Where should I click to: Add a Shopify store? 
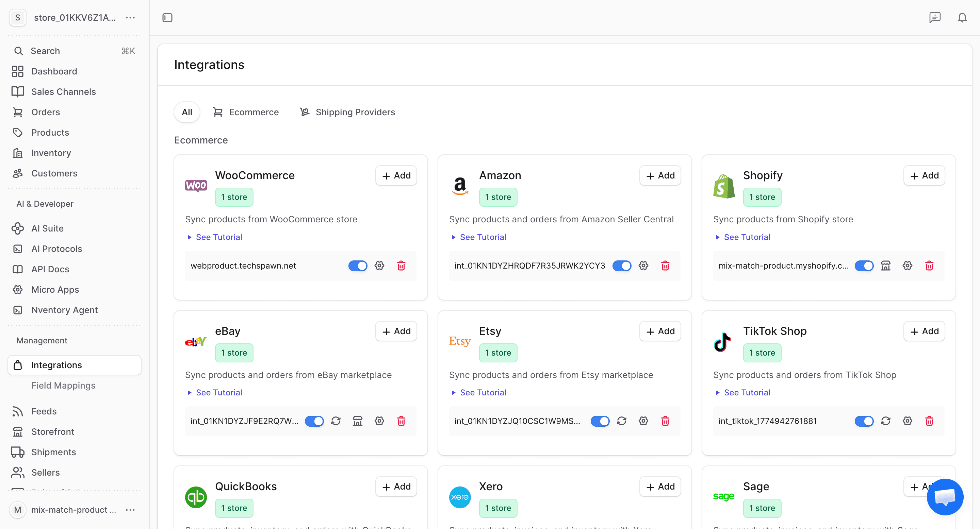click(x=924, y=175)
